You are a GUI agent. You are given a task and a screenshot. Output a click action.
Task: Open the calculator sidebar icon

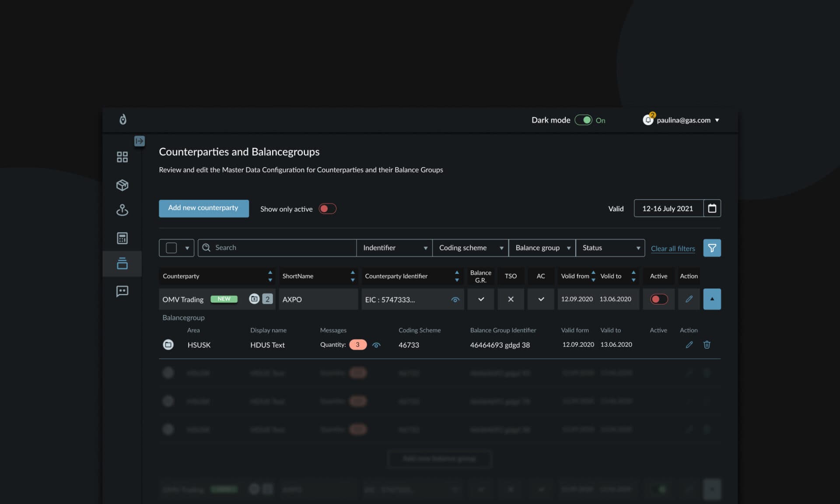pos(122,238)
